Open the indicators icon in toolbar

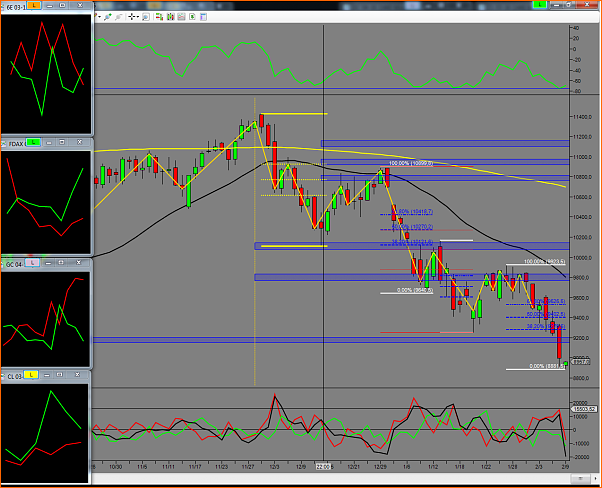(x=181, y=17)
